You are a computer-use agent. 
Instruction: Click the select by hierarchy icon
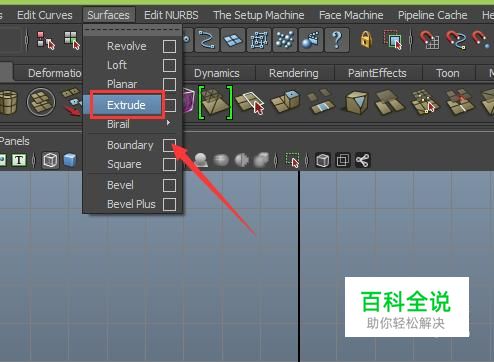[45, 40]
